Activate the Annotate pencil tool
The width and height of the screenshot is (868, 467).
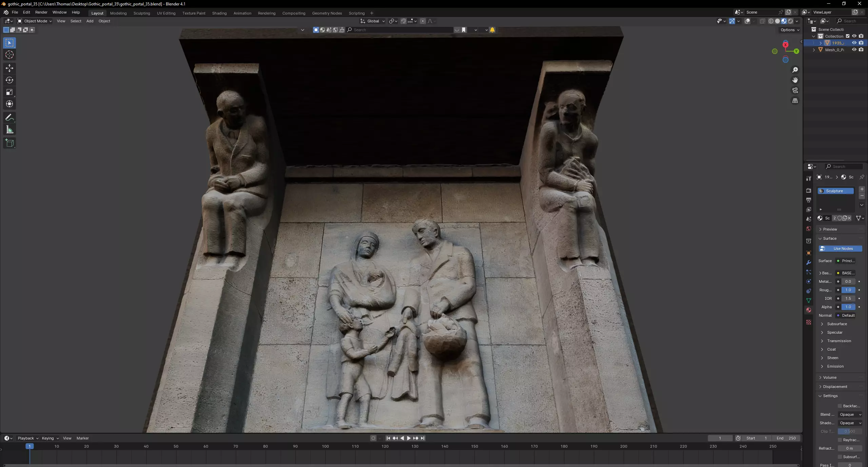pyautogui.click(x=9, y=118)
